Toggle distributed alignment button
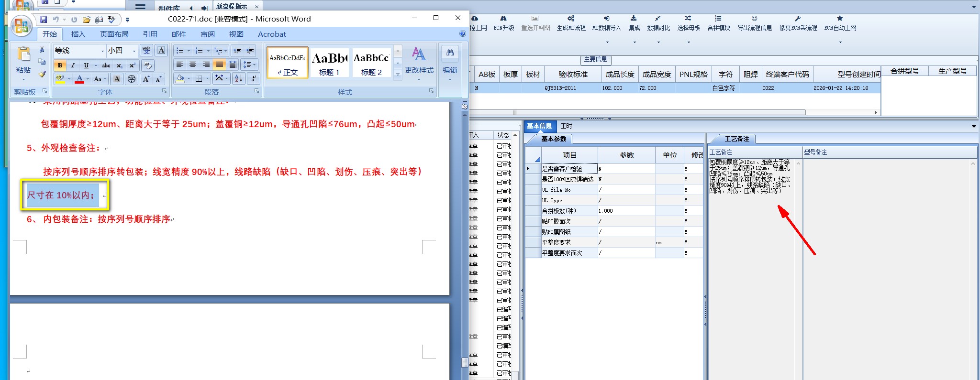The image size is (980, 380). (233, 65)
